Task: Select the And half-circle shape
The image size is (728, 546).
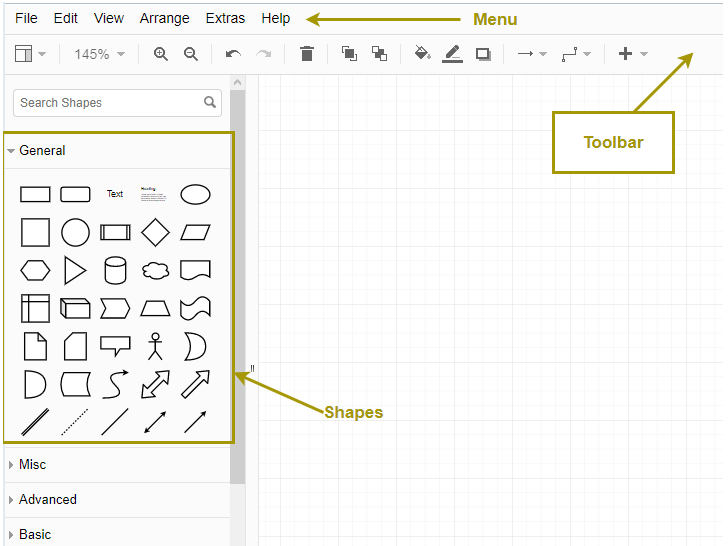Action: click(35, 384)
